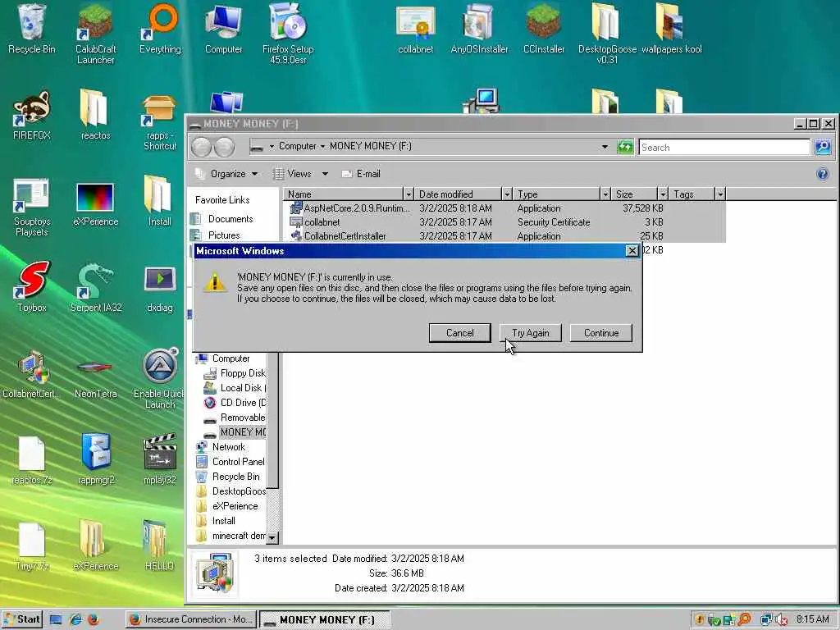The image size is (840, 630).
Task: Open the Views dropdown arrow
Action: (325, 174)
